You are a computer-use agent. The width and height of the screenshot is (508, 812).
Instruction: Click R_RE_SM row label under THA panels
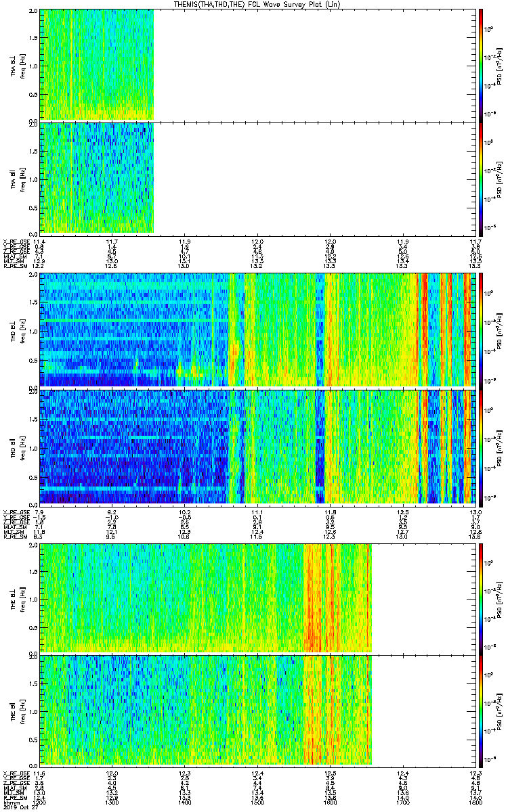point(15,266)
